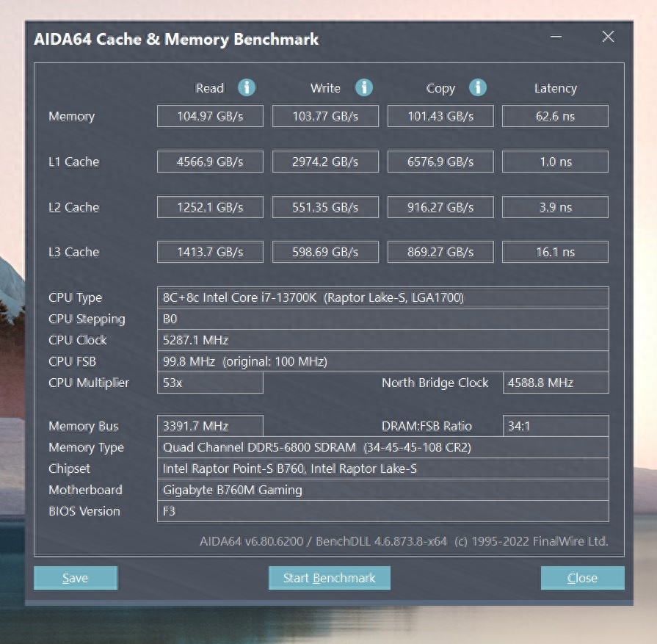
Task: Click the Memory row label
Action: click(x=72, y=116)
